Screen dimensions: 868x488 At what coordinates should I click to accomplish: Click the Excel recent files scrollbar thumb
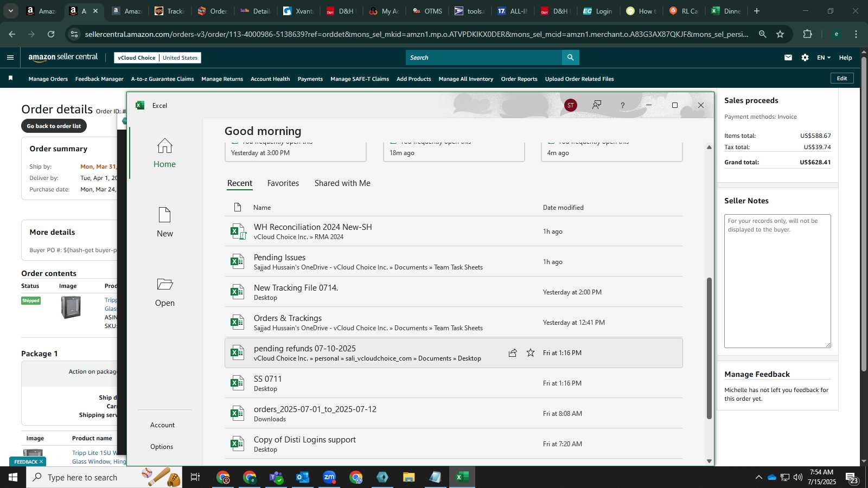coord(709,348)
